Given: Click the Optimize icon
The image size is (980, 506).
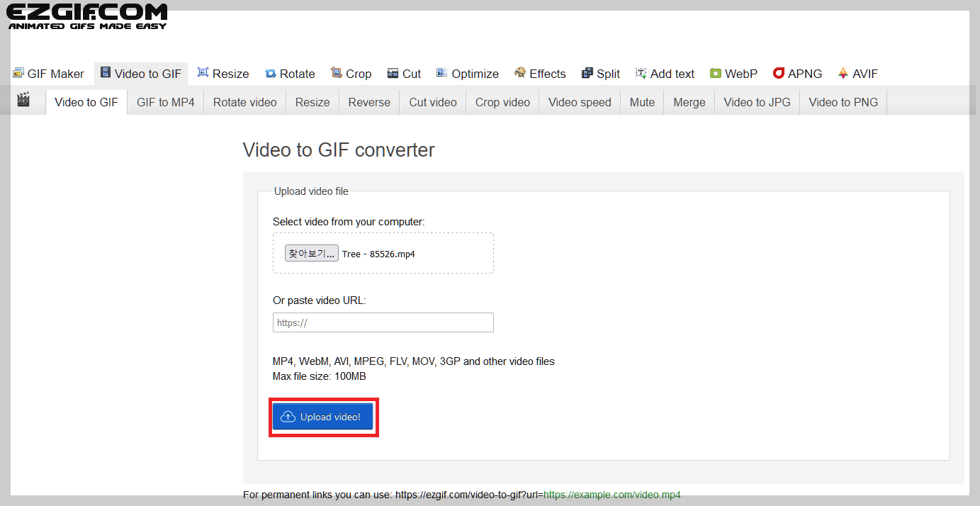Looking at the screenshot, I should (x=442, y=73).
